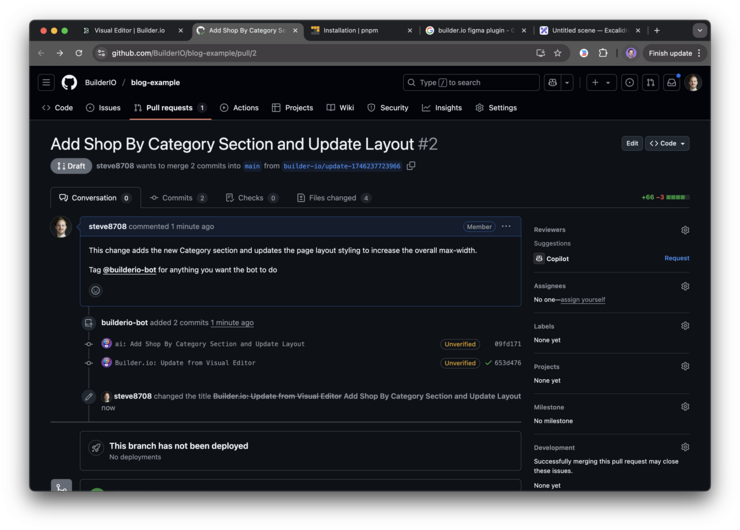Open the BuilderIO organization breadcrumb
740x530 pixels.
101,83
